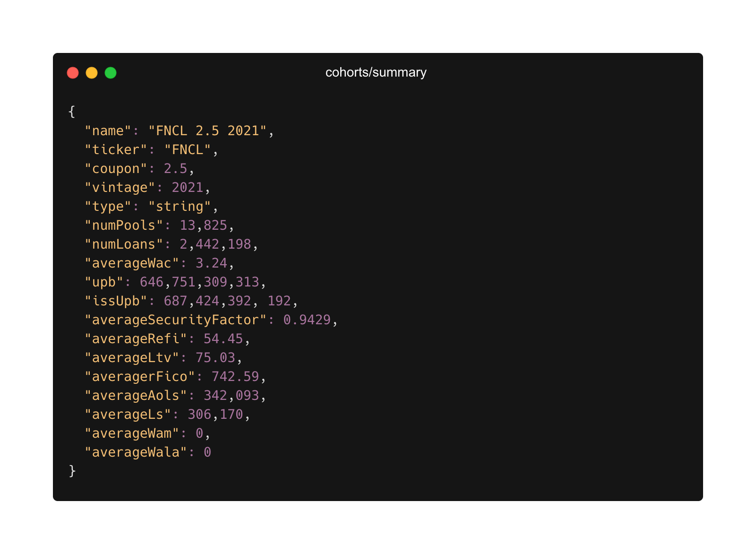Click the "numLoans" key

click(124, 244)
